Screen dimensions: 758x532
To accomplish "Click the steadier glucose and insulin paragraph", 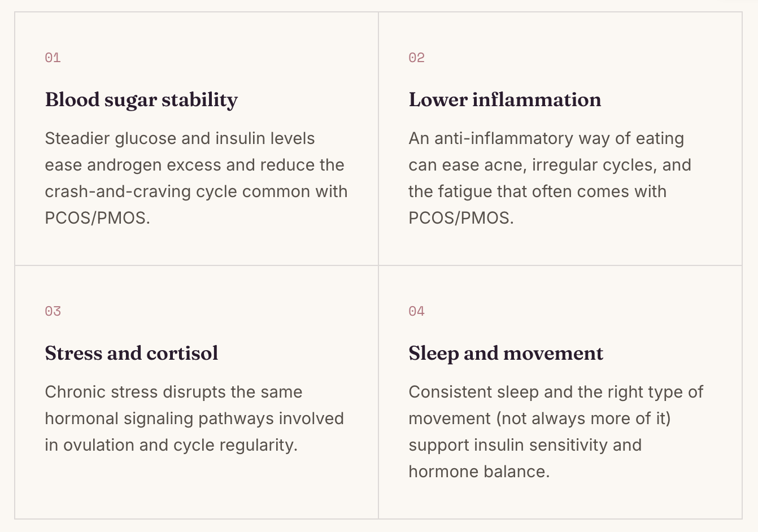I will [x=196, y=178].
